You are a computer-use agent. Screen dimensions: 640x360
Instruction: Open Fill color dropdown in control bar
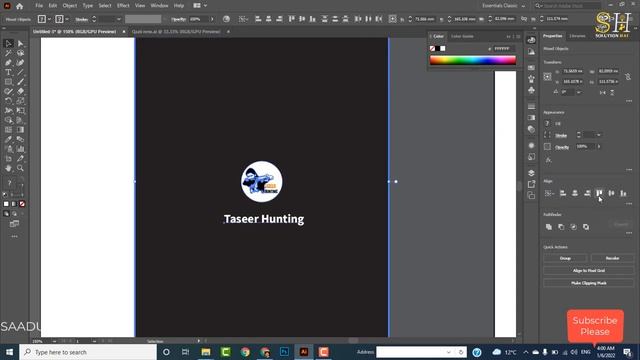click(x=49, y=19)
